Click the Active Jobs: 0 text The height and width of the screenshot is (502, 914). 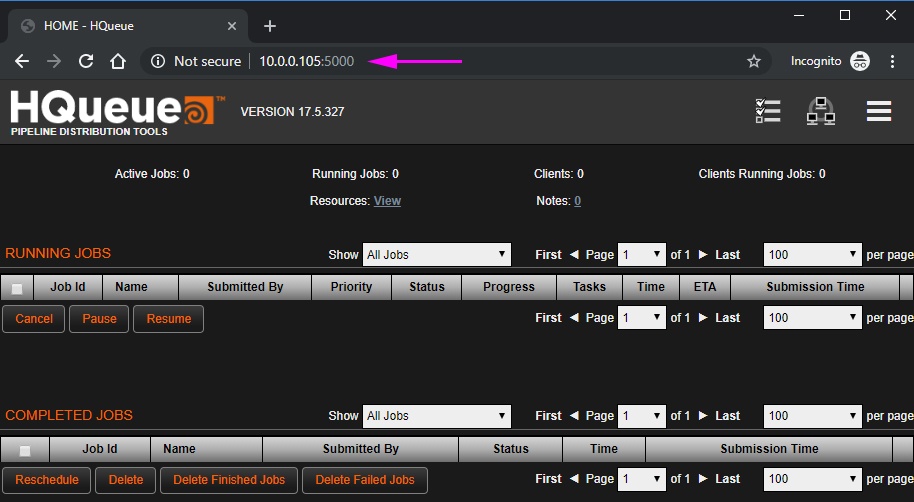[x=152, y=174]
